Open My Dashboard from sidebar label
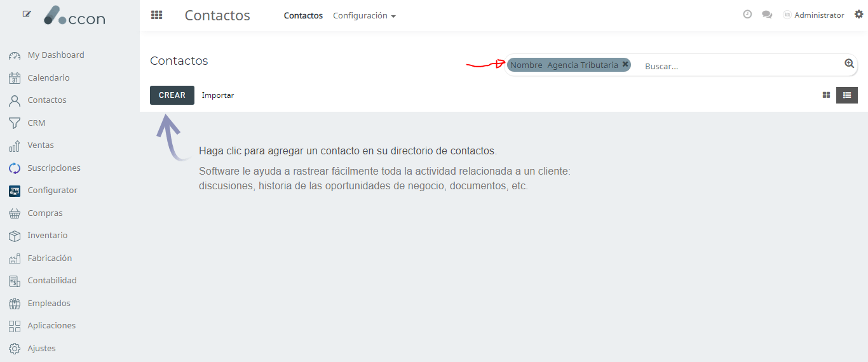The image size is (868, 362). point(56,55)
